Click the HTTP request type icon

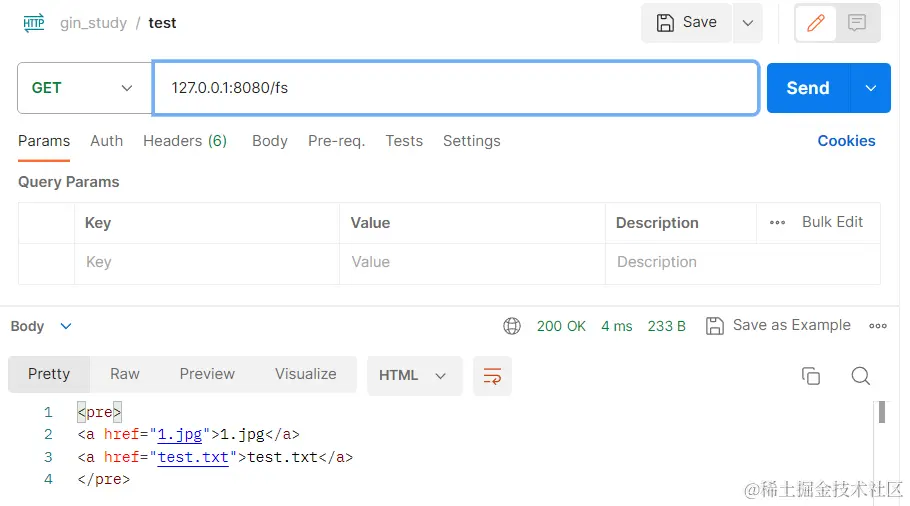tap(34, 23)
